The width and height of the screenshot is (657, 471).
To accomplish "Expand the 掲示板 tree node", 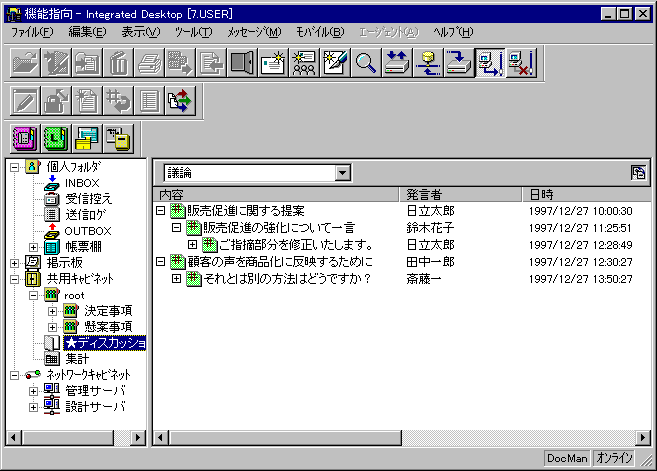I will click(14, 263).
